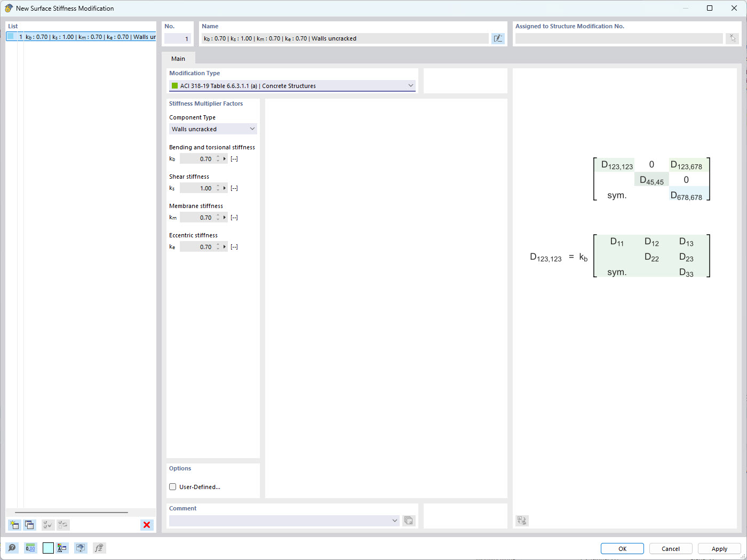The height and width of the screenshot is (560, 747).
Task: Click the Eccentric stiffness label
Action: [x=193, y=235]
